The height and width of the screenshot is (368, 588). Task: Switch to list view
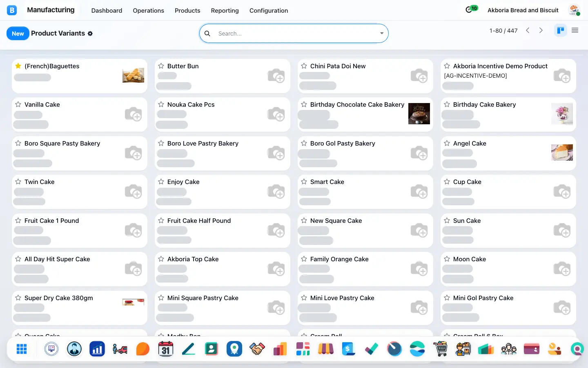coord(575,30)
